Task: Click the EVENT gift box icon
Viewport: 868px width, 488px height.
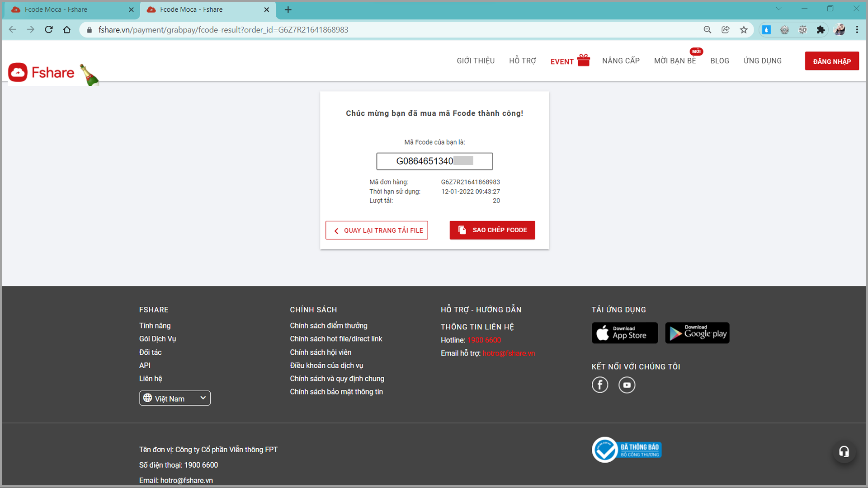Action: coord(583,60)
